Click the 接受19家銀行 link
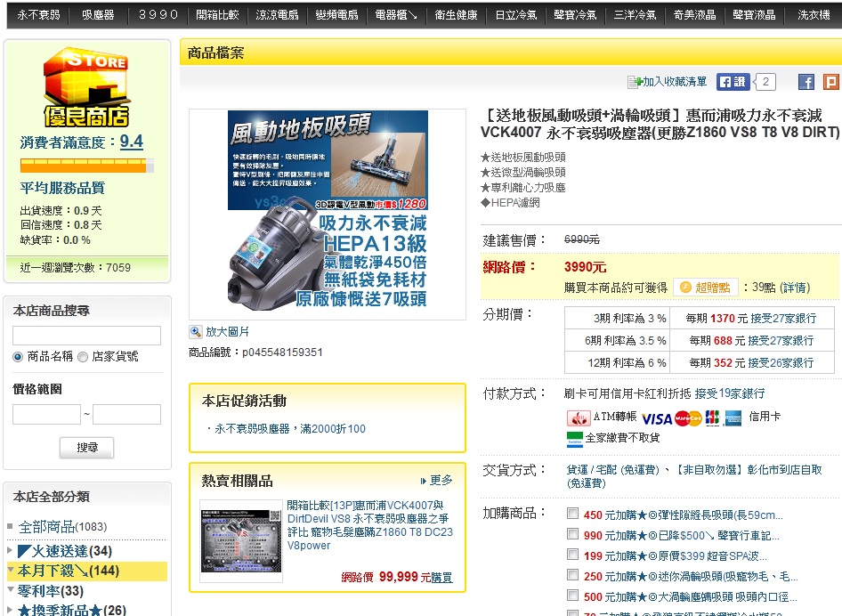842x616 pixels. click(729, 393)
